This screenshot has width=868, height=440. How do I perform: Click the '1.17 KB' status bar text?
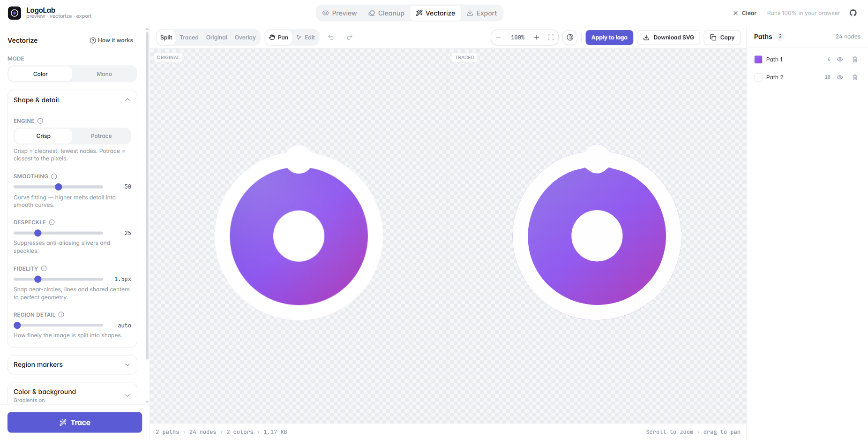[x=275, y=432]
